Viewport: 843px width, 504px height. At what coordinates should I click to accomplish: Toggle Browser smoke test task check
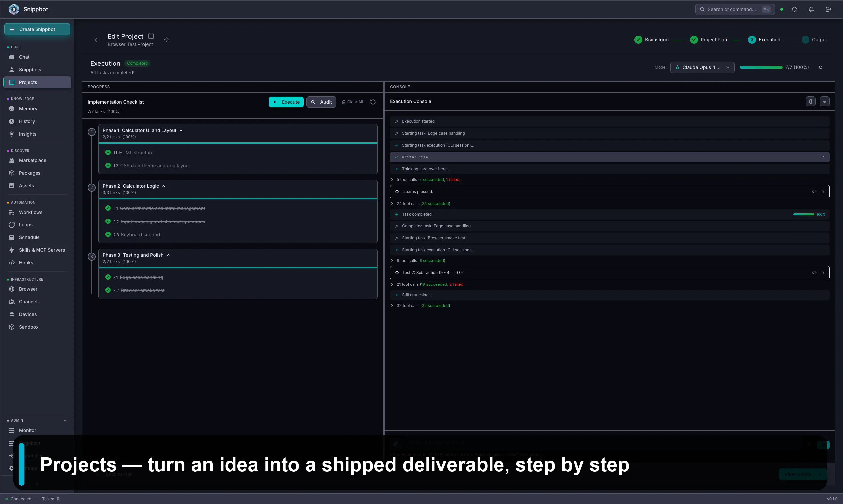tap(108, 290)
